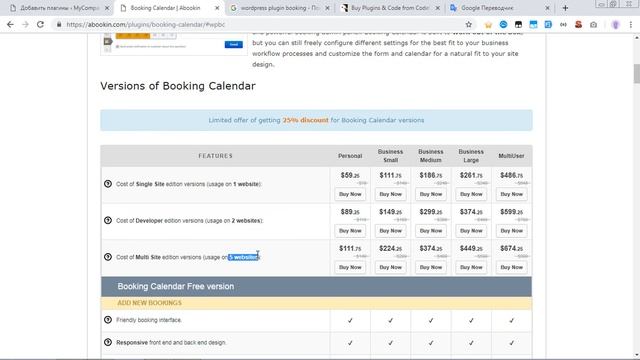Screen dimensions: 640x360
Task: Buy MultiUser Developer edition for $599.25
Action: 511,231
